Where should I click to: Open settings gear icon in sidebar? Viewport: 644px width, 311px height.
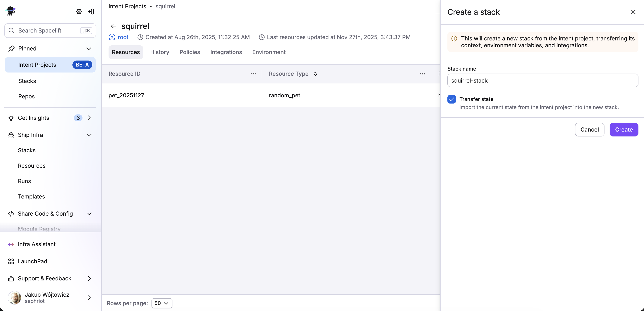[79, 12]
